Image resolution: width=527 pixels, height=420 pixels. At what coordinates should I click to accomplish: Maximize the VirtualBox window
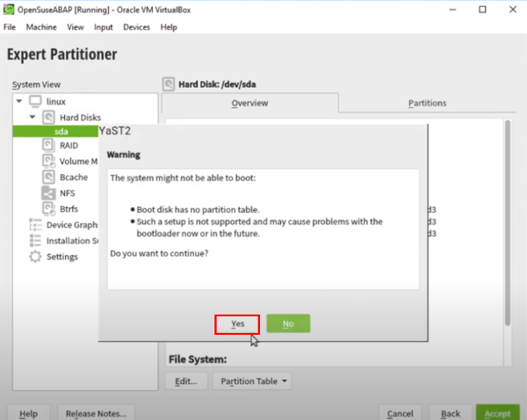click(482, 10)
